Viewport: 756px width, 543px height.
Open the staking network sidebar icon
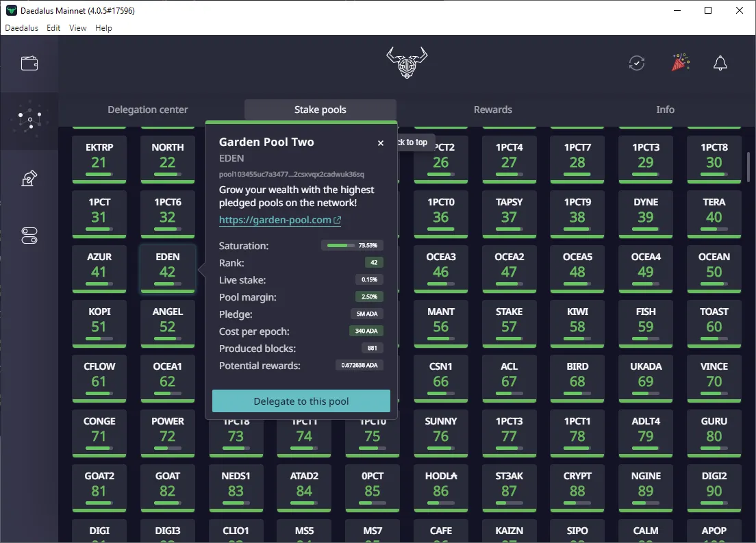tap(29, 118)
